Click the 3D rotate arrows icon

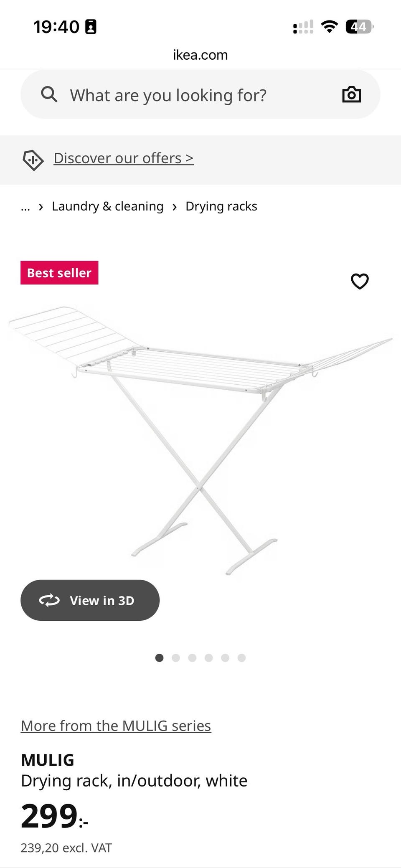(49, 600)
